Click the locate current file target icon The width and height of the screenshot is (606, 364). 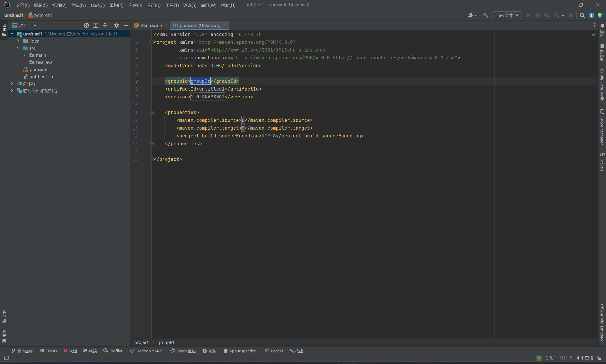click(86, 25)
